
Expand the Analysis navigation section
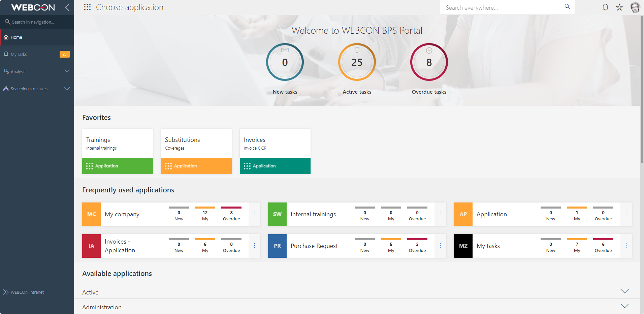[x=67, y=71]
